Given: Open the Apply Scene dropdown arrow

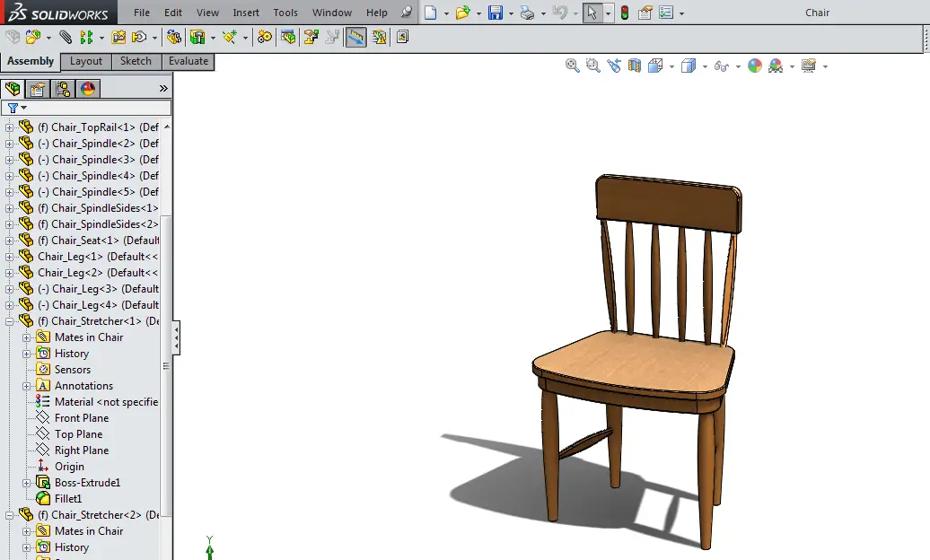Looking at the screenshot, I should (x=792, y=66).
